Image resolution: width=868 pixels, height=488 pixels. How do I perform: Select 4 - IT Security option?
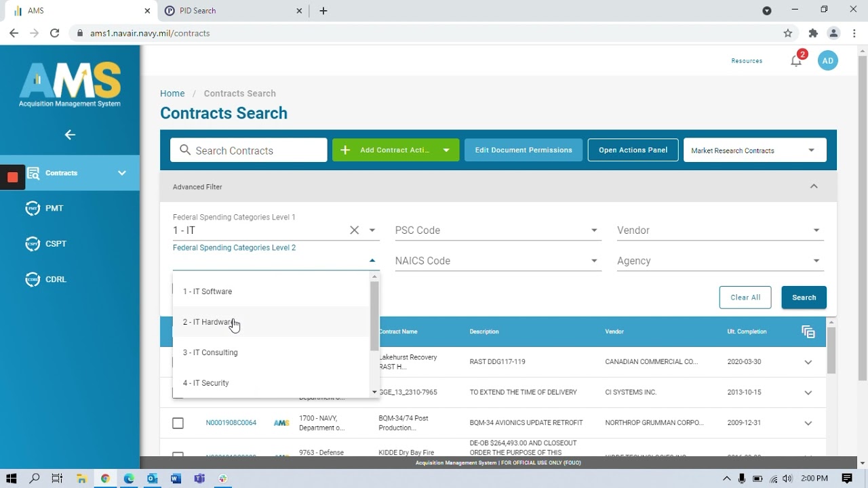coord(271,383)
